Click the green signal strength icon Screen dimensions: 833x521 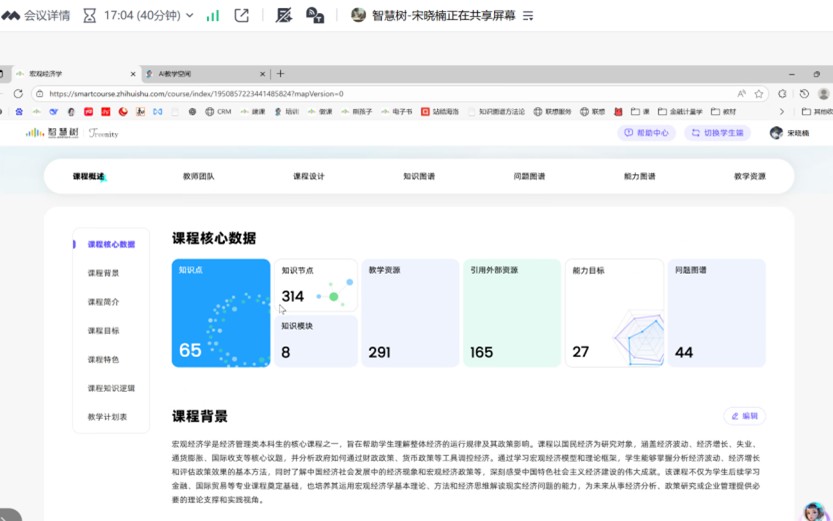213,15
